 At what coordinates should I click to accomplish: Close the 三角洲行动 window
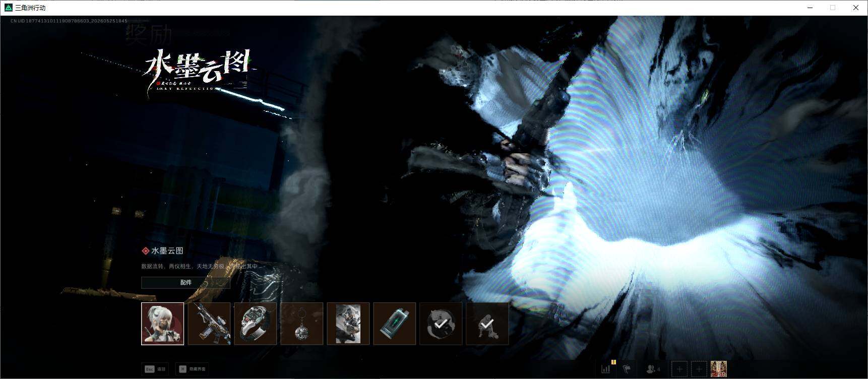tap(856, 8)
